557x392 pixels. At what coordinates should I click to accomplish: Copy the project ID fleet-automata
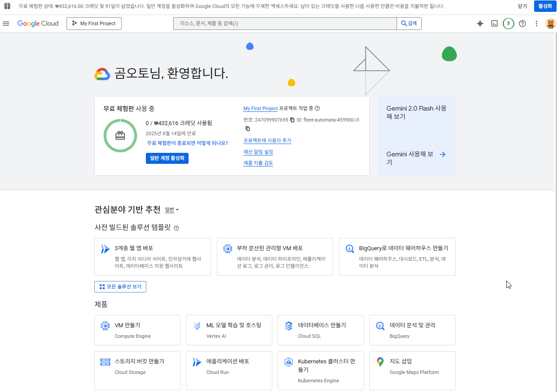click(x=248, y=129)
